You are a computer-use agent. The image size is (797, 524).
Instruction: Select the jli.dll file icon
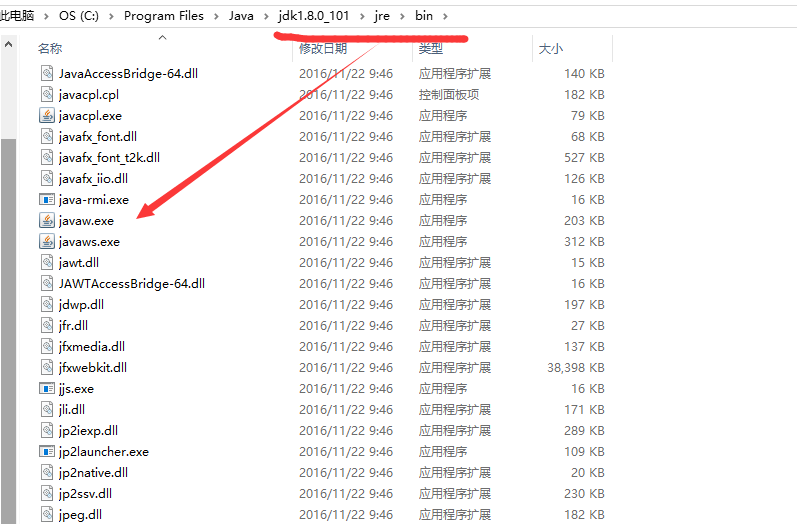tap(47, 409)
